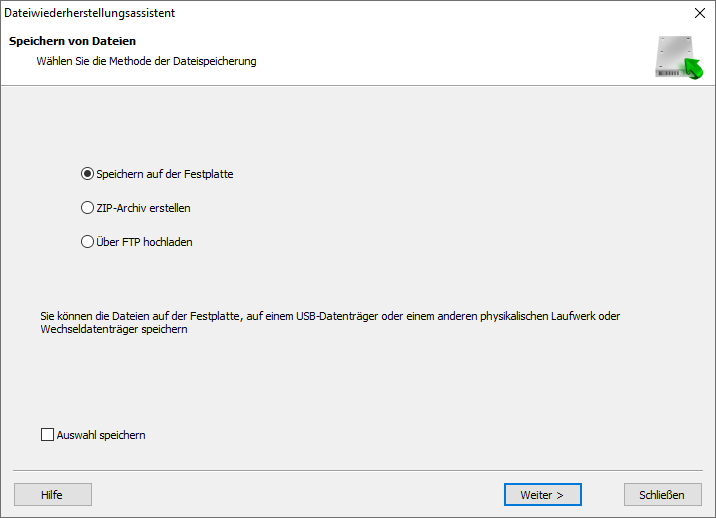Select the 'Speichern auf der Festplatte' radio button
Screen dimensions: 716x518
[87, 174]
